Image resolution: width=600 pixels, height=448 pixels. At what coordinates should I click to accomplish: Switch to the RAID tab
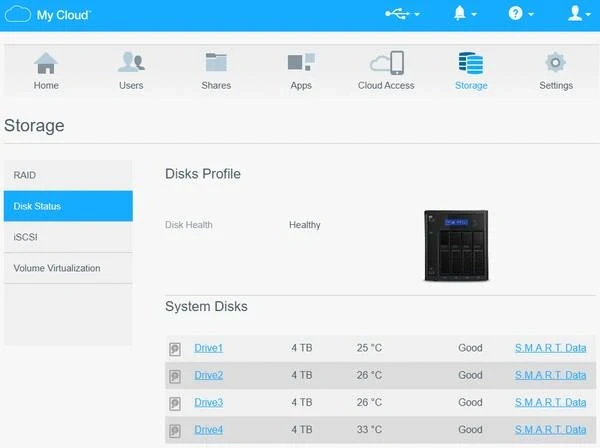point(68,175)
